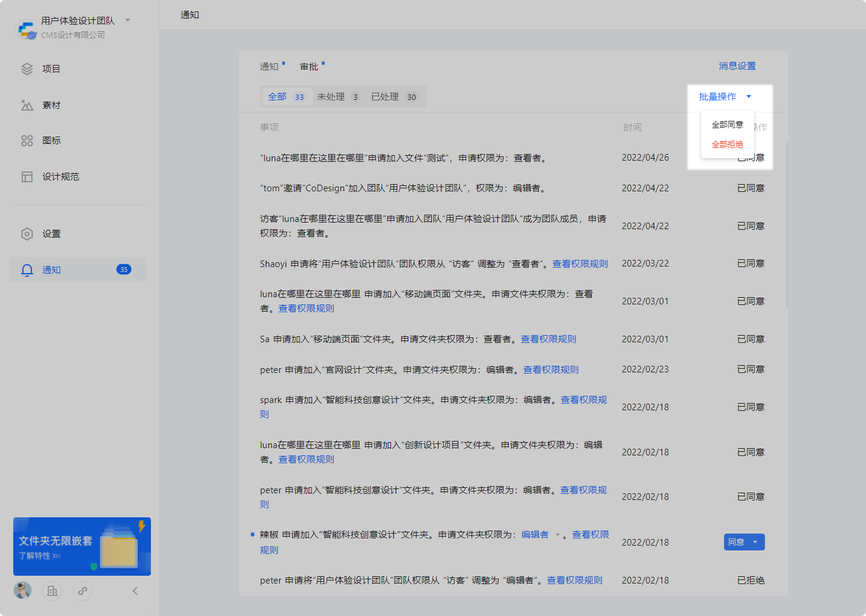Open the link icon in sidebar footer
This screenshot has height=616, width=866.
click(x=82, y=591)
